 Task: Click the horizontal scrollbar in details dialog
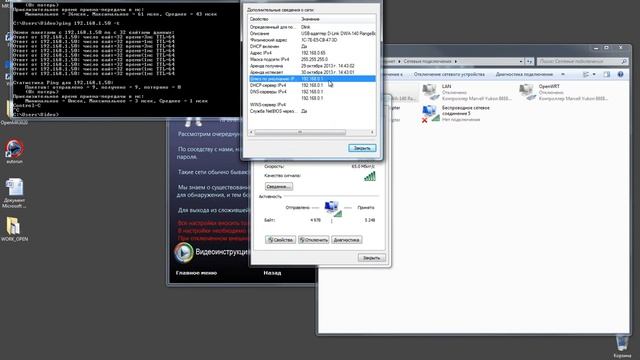(x=300, y=132)
